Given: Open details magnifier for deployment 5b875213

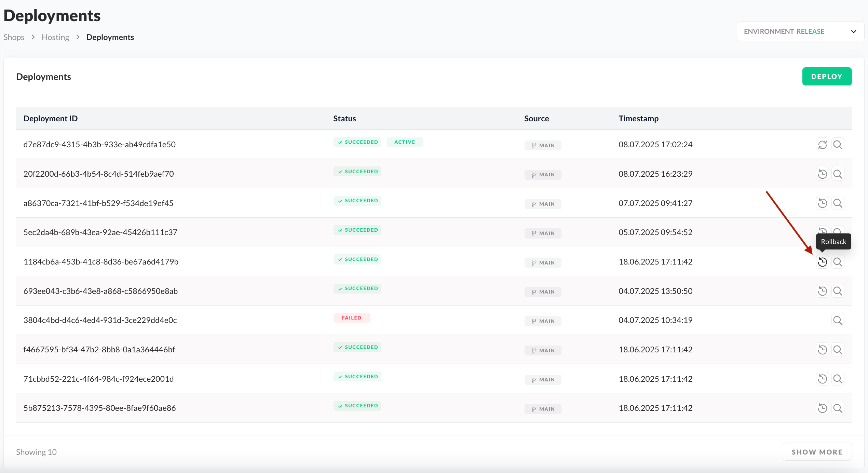Looking at the screenshot, I should [838, 408].
